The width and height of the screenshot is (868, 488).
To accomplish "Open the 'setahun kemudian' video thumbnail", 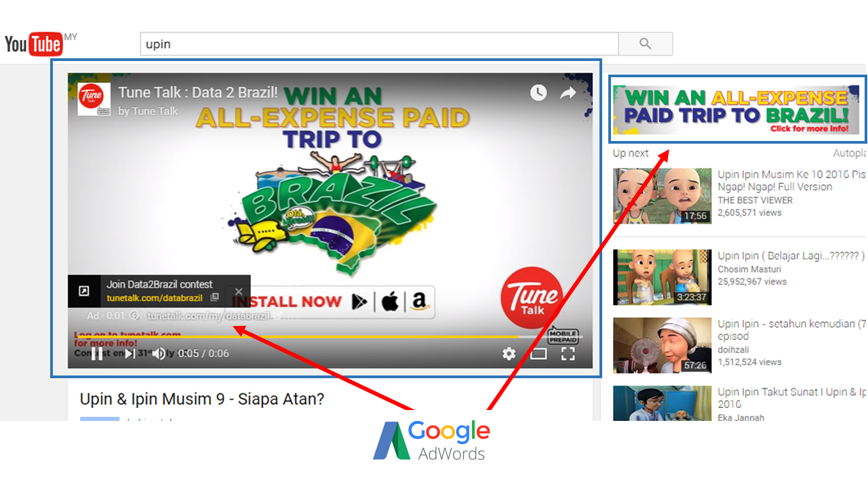I will (663, 346).
